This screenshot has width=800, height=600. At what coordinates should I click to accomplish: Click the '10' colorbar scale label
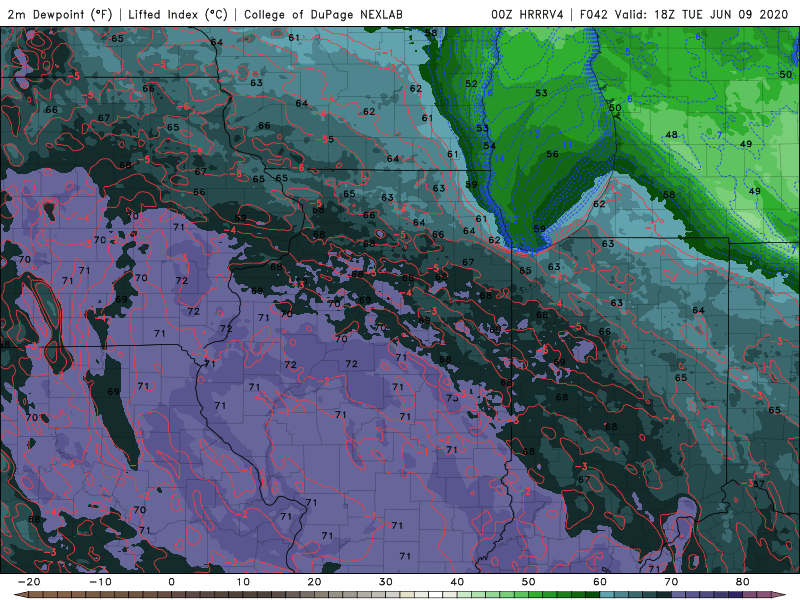[243, 582]
